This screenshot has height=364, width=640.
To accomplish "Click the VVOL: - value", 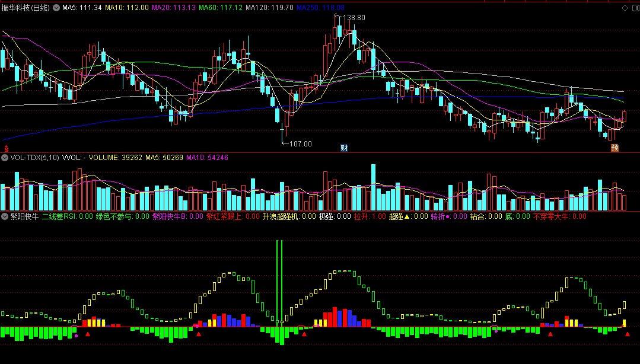I will [74, 158].
